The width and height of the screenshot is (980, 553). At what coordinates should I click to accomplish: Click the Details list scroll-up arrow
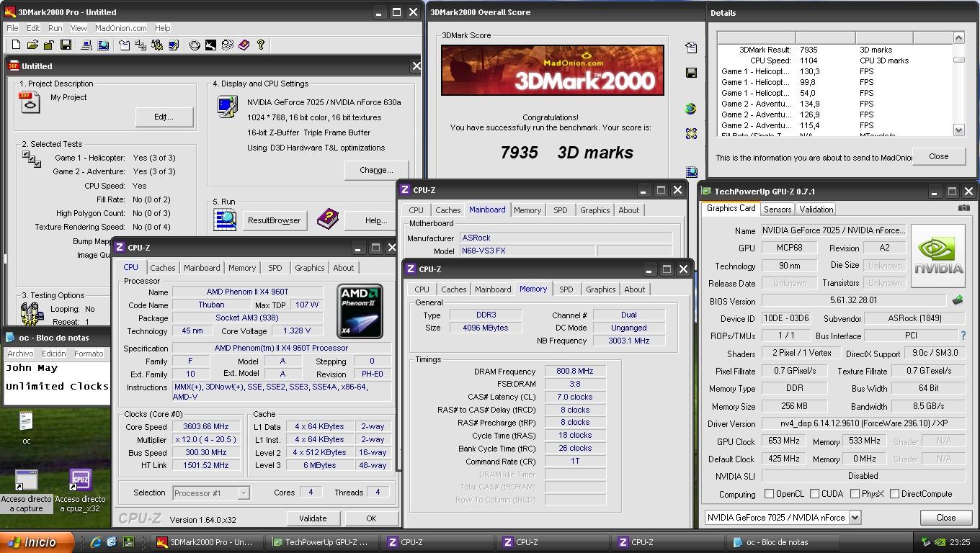958,37
